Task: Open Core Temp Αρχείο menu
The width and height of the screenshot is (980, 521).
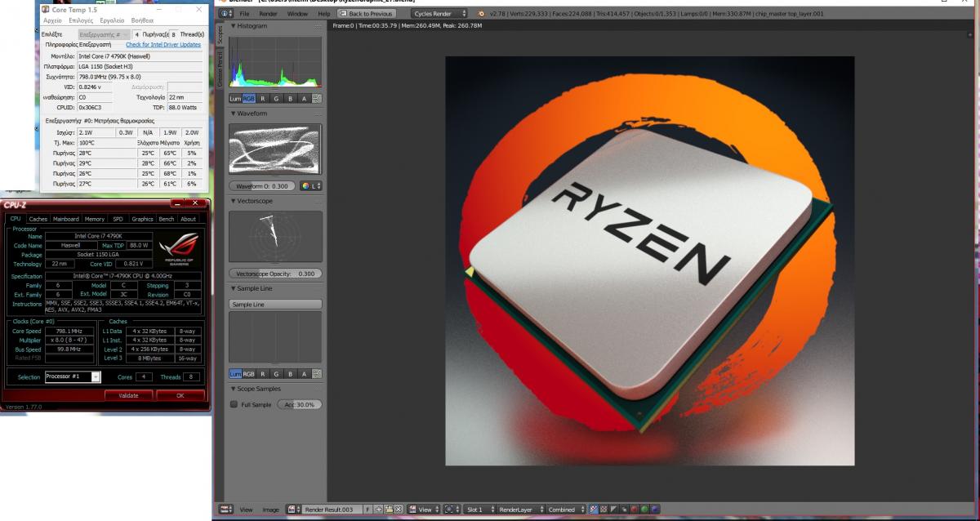Action: tap(54, 19)
